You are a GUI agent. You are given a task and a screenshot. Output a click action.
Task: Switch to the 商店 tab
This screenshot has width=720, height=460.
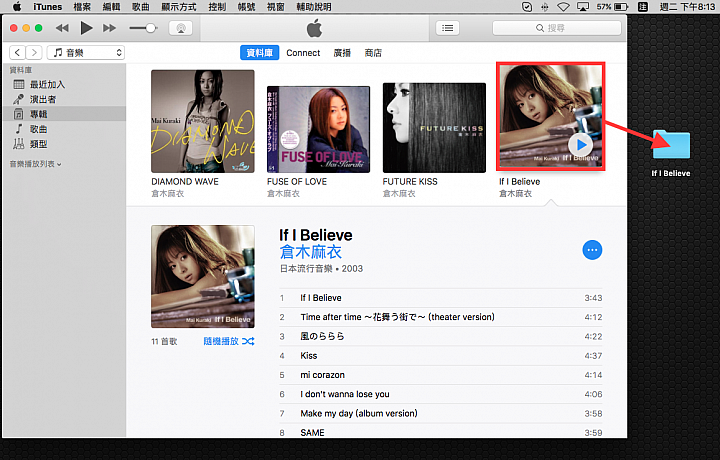pyautogui.click(x=373, y=53)
